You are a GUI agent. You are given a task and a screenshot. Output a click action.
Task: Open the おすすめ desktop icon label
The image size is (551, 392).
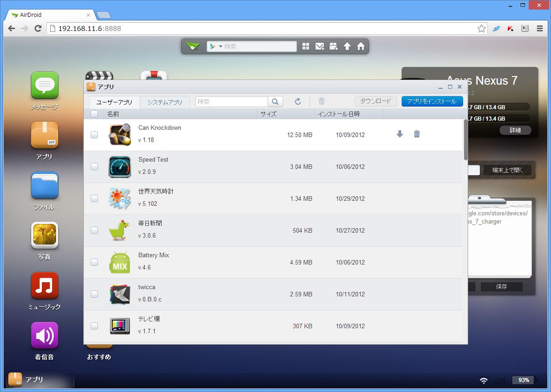[99, 357]
